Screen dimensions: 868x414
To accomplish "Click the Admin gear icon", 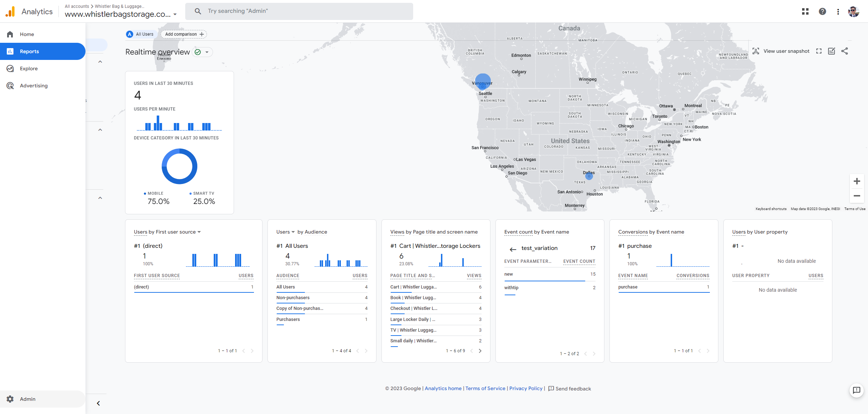I will [x=10, y=399].
